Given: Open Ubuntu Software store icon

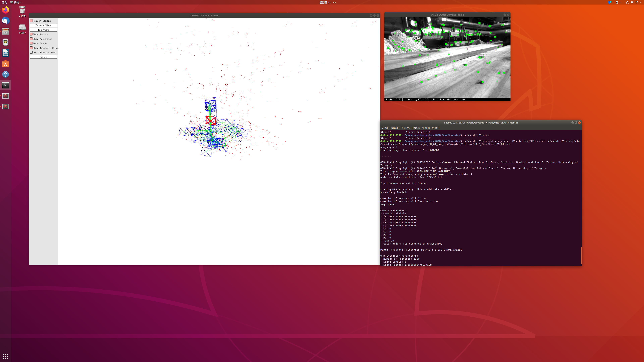Looking at the screenshot, I should (6, 64).
